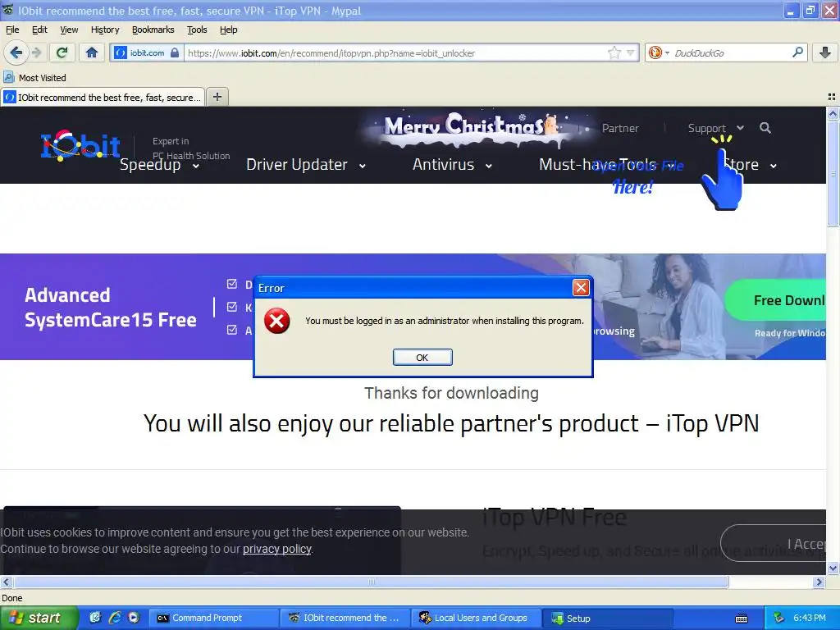Click the scroll down arrow of page
Screen dimensions: 840x630
[x=832, y=568]
